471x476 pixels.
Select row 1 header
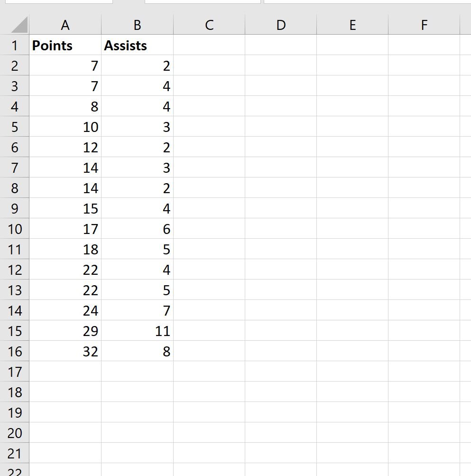point(15,45)
